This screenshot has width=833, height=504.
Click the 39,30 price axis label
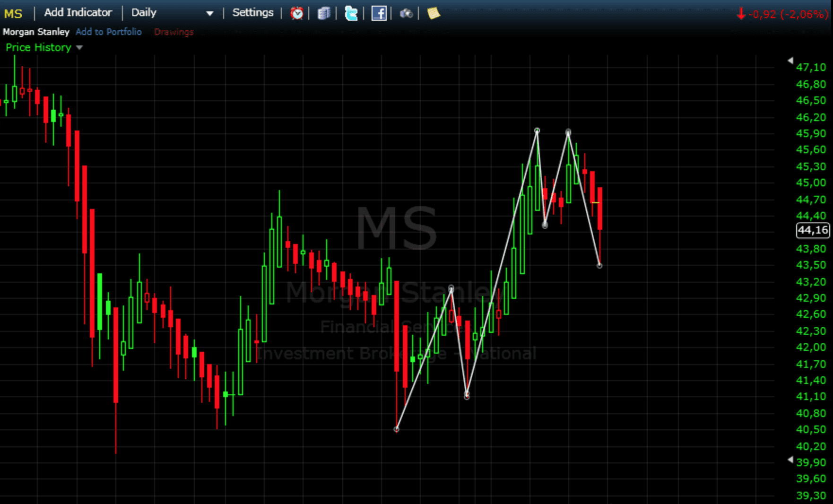811,495
